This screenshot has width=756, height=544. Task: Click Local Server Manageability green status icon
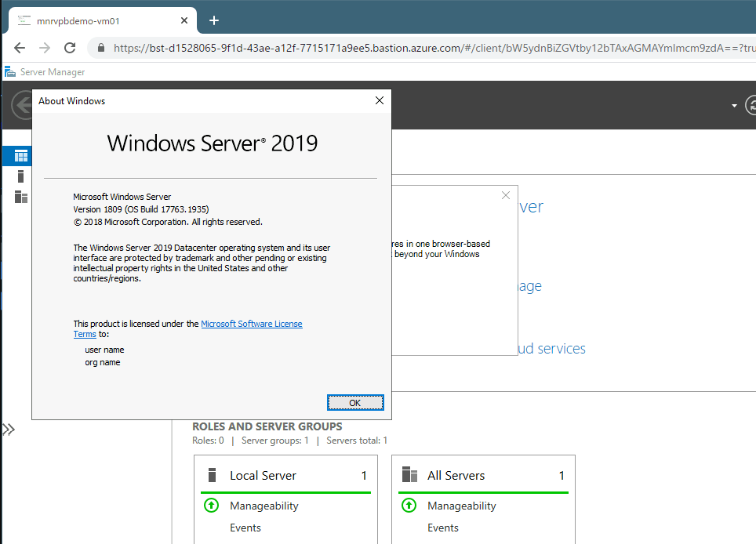tap(211, 506)
